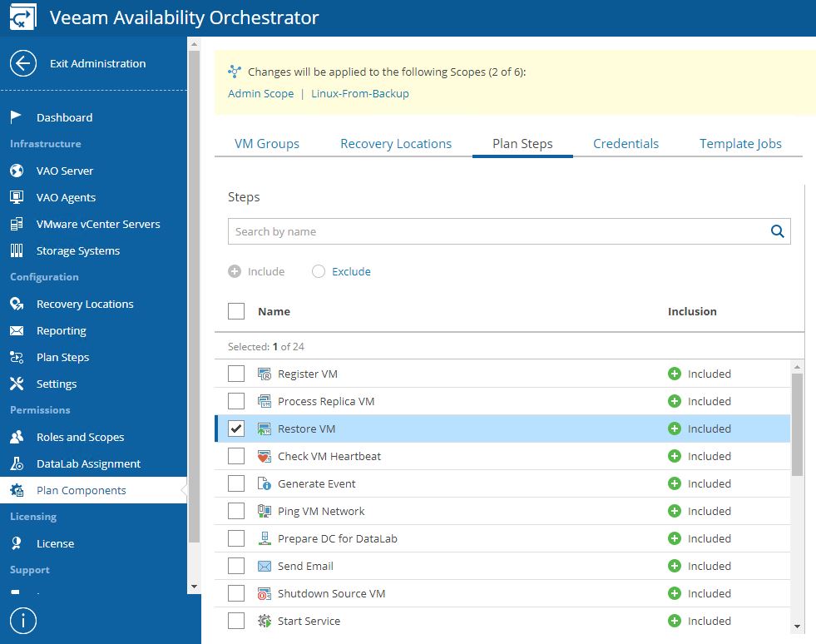Screen dimensions: 816x644
Task: Click the Send Email envelope icon
Action: coord(265,566)
